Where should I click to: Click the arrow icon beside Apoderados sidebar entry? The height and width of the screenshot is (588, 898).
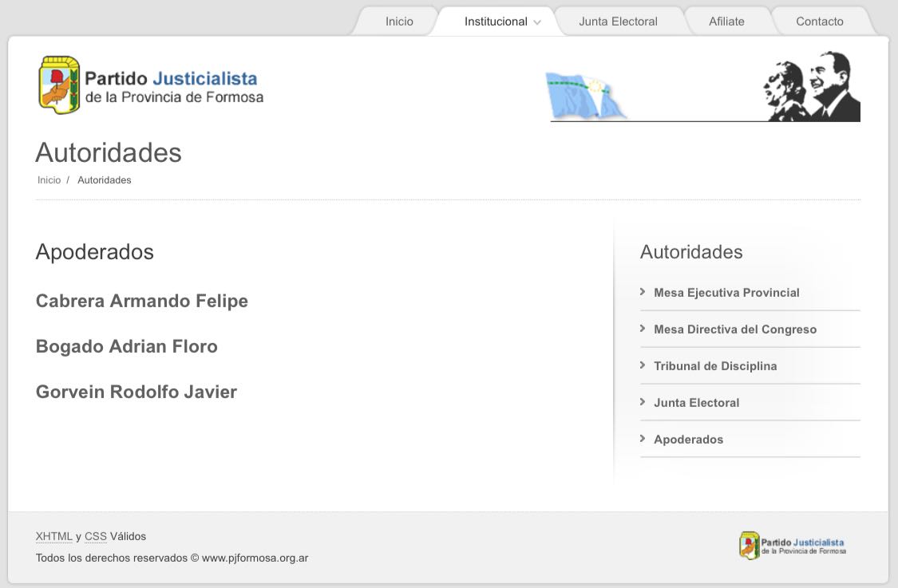coord(643,438)
